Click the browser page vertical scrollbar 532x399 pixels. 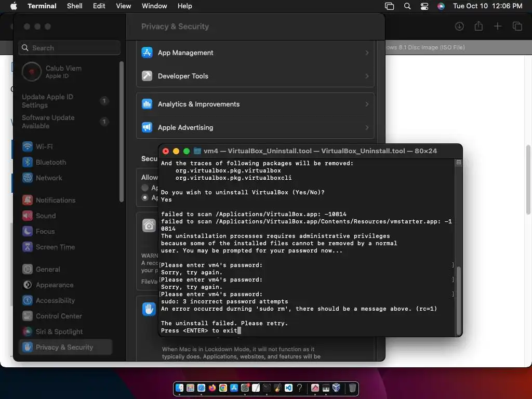528,180
